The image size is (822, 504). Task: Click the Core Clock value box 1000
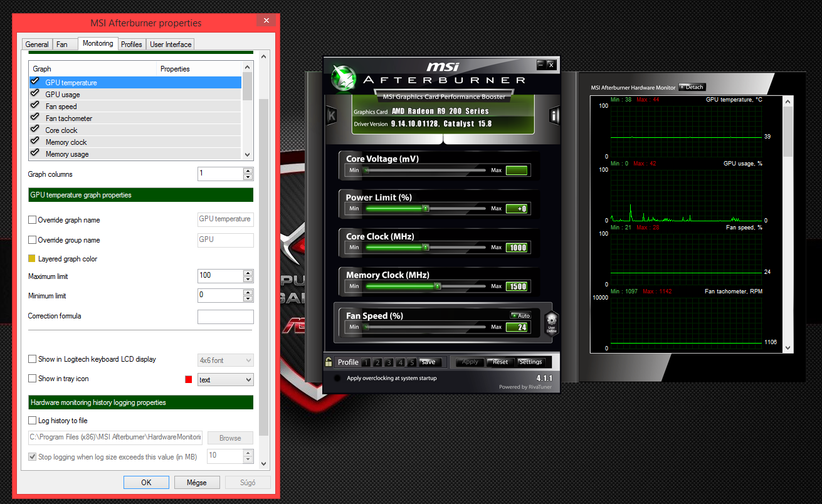click(517, 248)
